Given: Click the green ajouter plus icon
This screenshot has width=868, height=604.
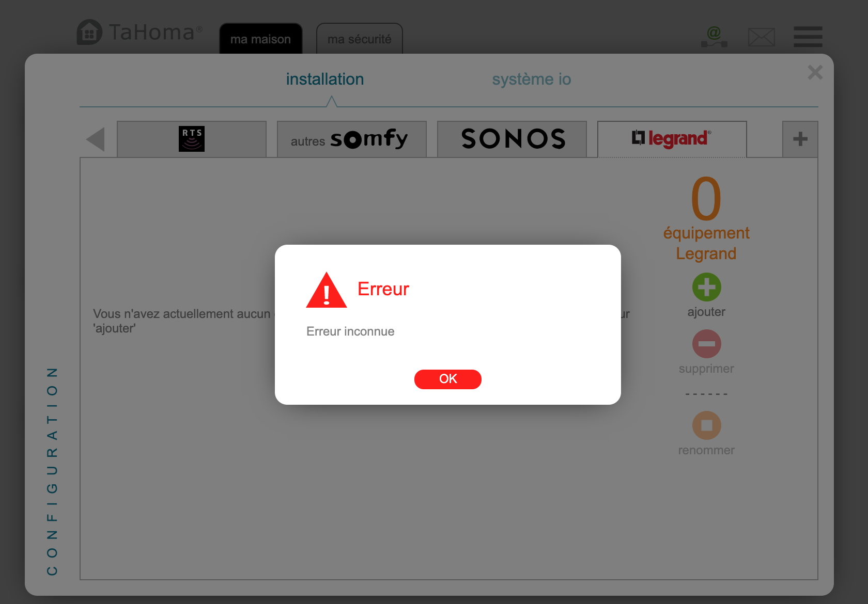Looking at the screenshot, I should point(706,287).
